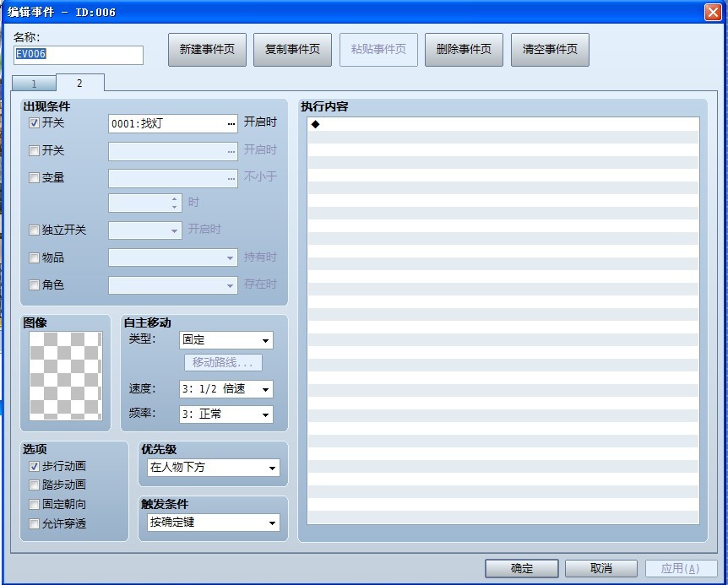Click the checkered 图像 graphic preview
The width and height of the screenshot is (728, 585).
(x=66, y=376)
